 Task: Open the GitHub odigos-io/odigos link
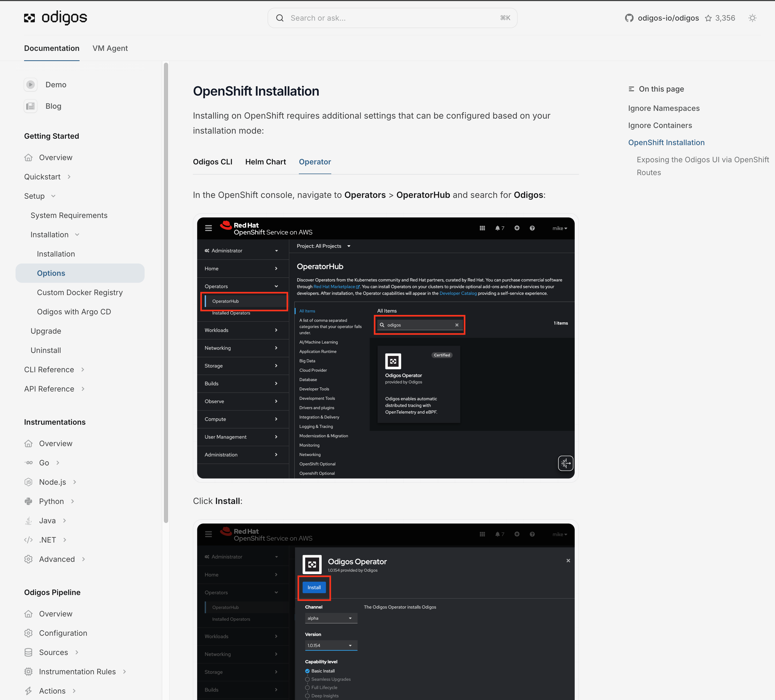tap(668, 18)
